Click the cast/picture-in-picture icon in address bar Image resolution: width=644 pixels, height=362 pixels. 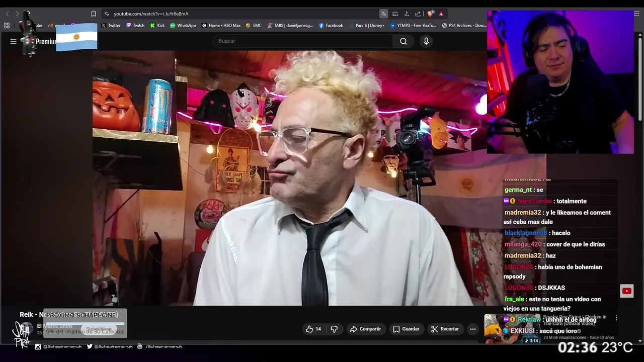[x=395, y=14]
